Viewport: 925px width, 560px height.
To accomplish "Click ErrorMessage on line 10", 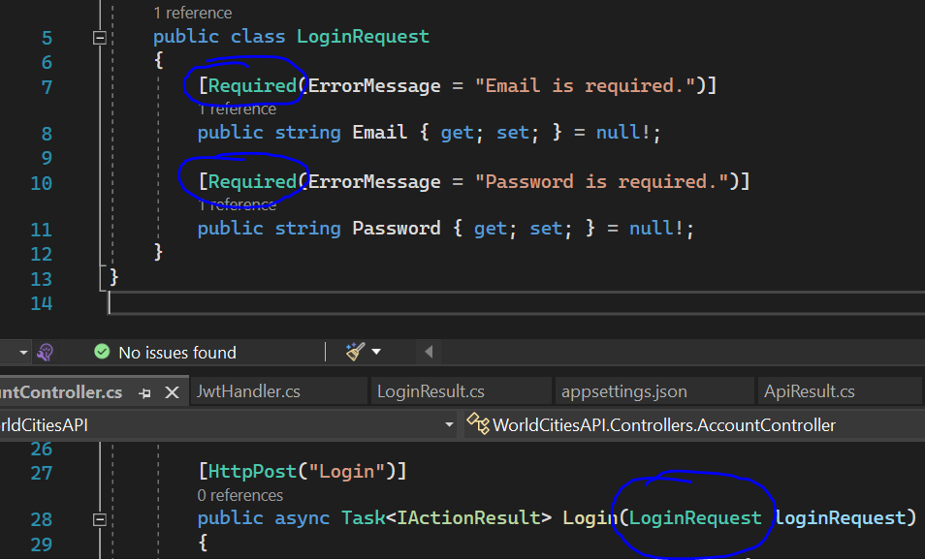I will (x=374, y=181).
